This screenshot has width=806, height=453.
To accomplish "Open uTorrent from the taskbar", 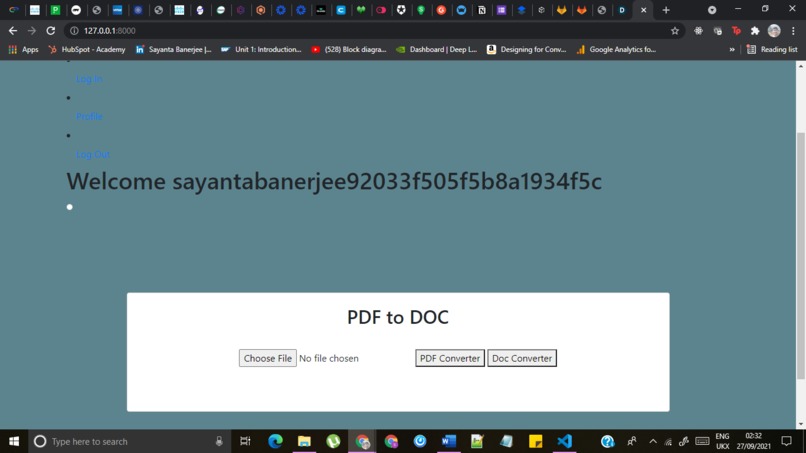I will click(x=333, y=441).
